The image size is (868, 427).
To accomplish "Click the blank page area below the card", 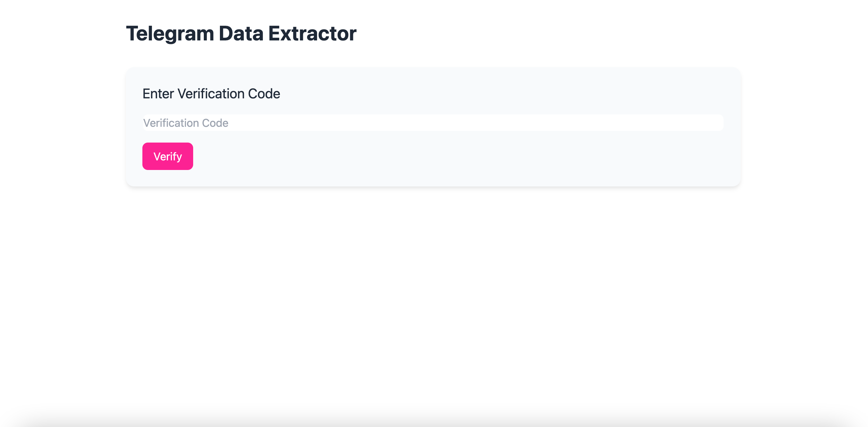I will coord(433,291).
